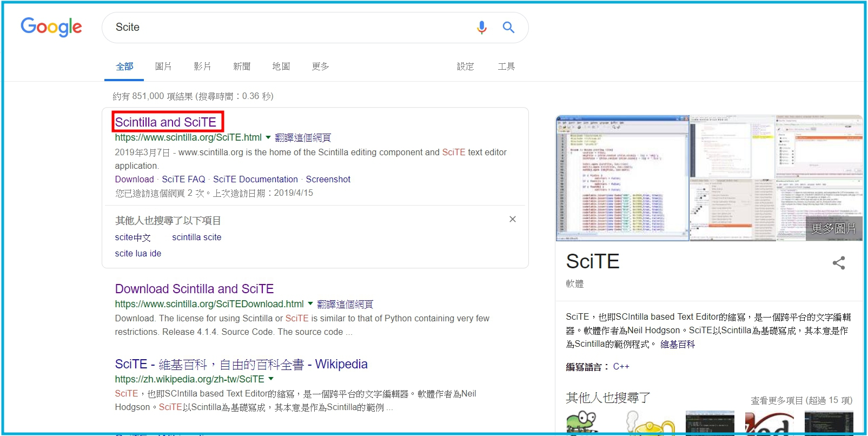Click 更多圖片 to view more images
868x436 pixels.
point(834,228)
